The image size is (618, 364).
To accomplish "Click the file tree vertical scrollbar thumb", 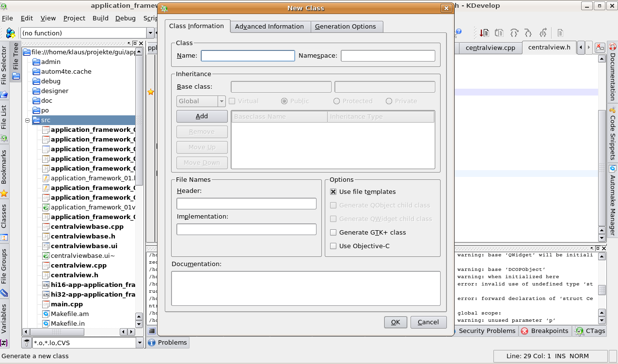I will [139, 120].
